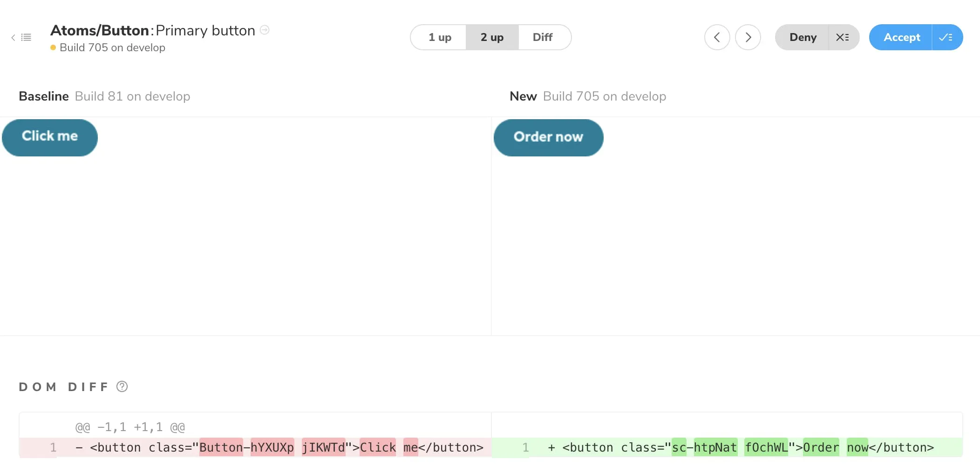Screen dimensions: 980x473
Task: Go back to the component list
Action: pyautogui.click(x=21, y=37)
